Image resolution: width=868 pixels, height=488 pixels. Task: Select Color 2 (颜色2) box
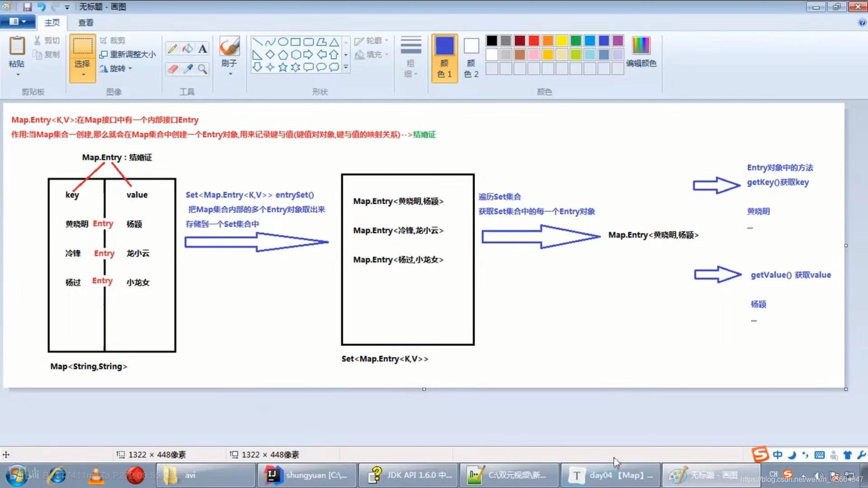tap(471, 58)
